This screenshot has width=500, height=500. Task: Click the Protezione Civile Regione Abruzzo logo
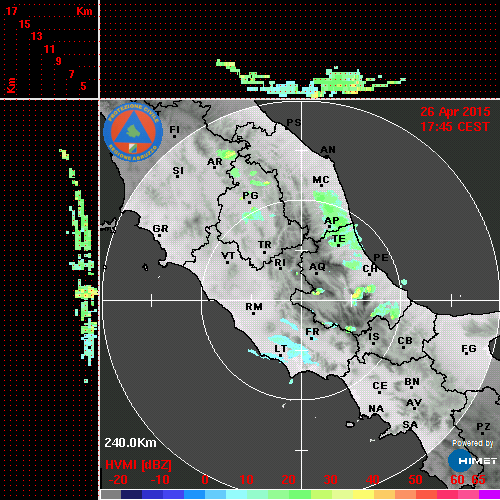(x=133, y=132)
